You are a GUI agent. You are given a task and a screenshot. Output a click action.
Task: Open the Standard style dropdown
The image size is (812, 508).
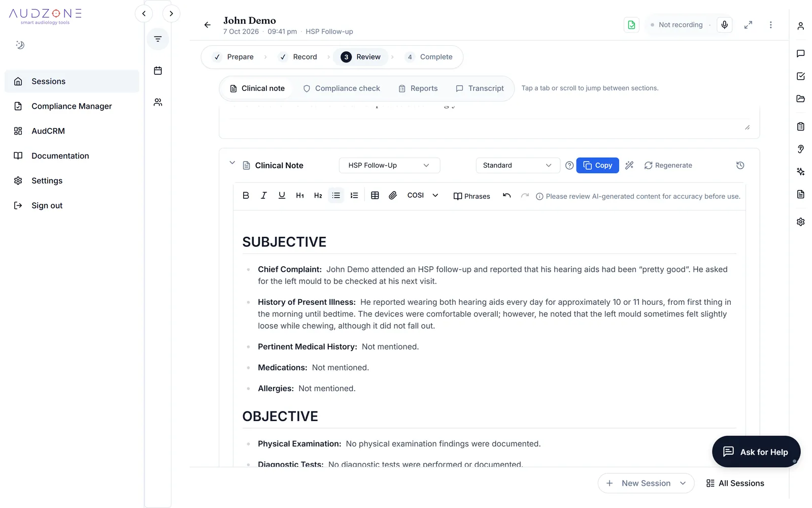tap(518, 166)
